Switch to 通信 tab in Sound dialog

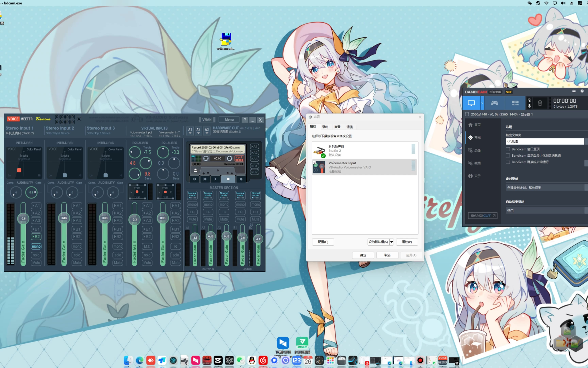point(350,127)
